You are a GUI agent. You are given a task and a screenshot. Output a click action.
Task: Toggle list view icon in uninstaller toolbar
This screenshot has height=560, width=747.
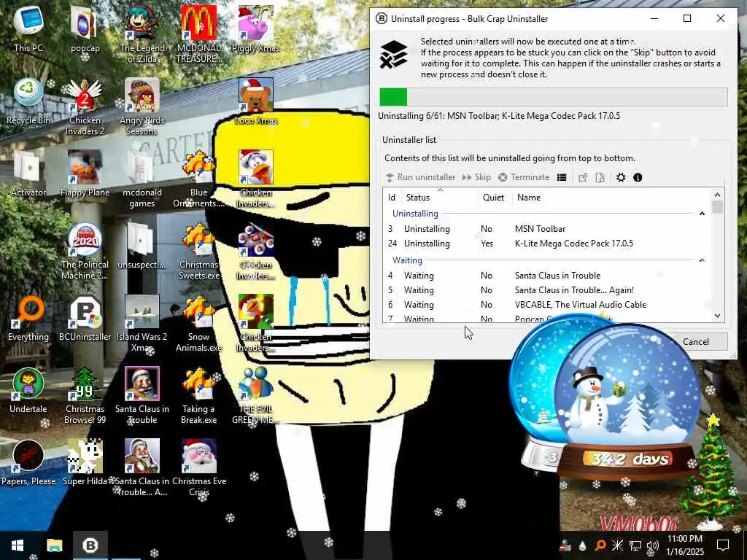(x=562, y=178)
